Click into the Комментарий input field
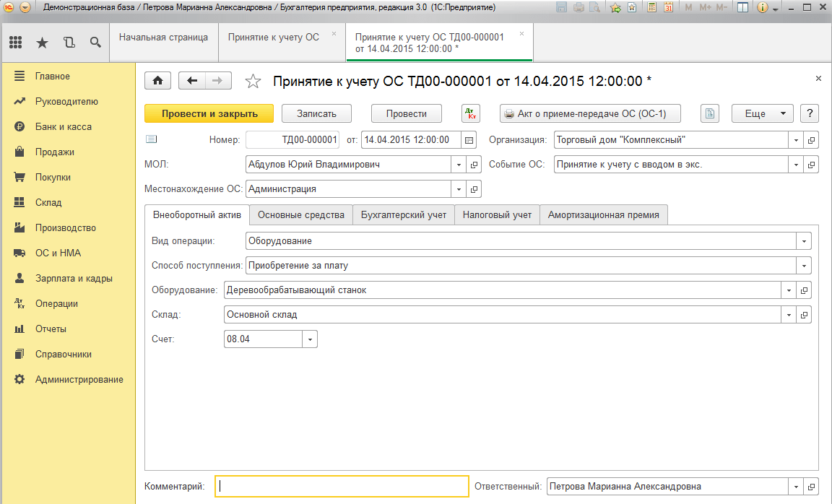Viewport: 832px width, 504px height. tap(342, 487)
